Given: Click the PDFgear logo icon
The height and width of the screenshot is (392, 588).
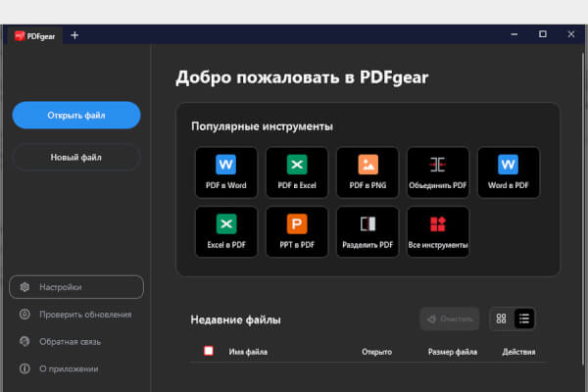Looking at the screenshot, I should click(20, 35).
